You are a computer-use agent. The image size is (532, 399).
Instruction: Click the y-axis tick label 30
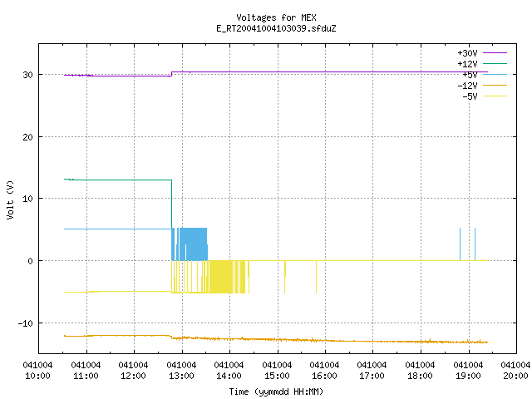coord(27,75)
